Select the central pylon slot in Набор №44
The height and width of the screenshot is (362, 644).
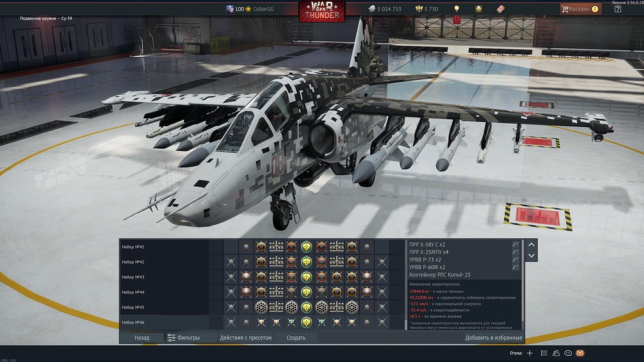click(306, 292)
